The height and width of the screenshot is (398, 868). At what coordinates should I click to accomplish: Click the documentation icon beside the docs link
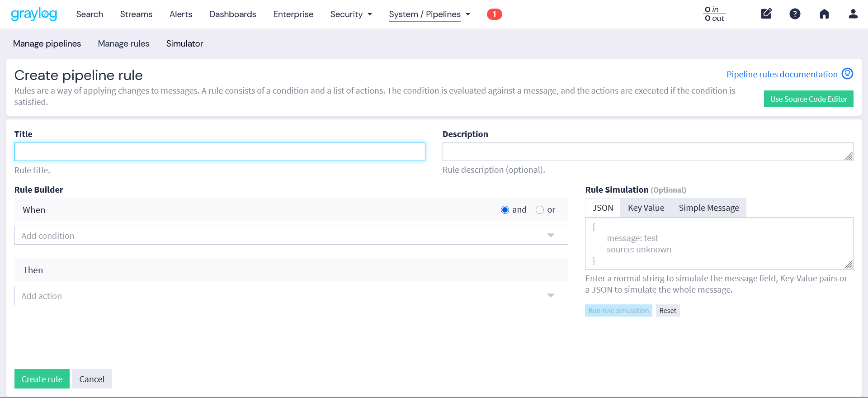847,74
